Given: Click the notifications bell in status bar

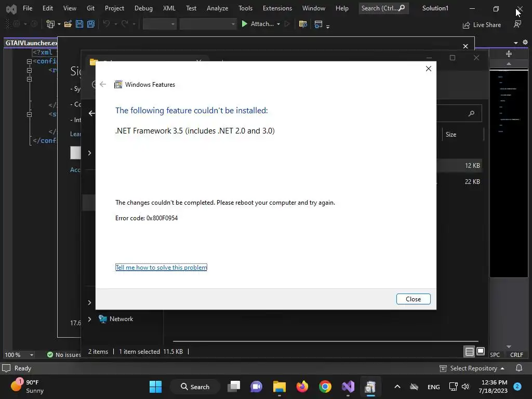Looking at the screenshot, I should point(519,368).
